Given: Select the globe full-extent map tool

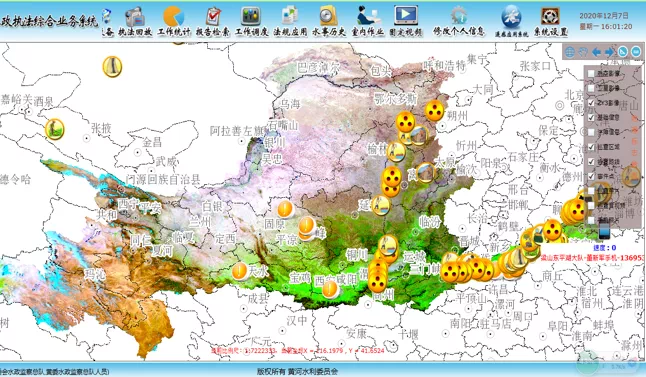Looking at the screenshot, I should [x=570, y=52].
